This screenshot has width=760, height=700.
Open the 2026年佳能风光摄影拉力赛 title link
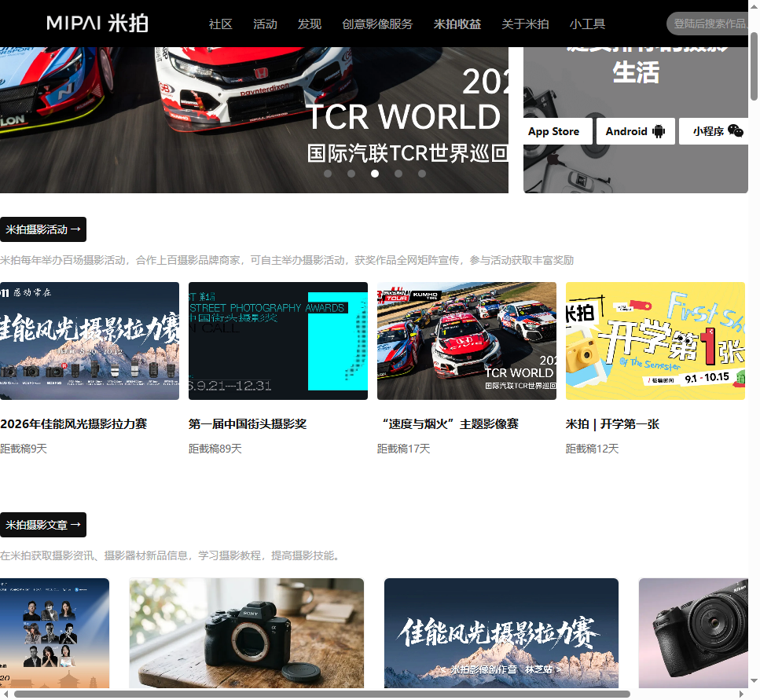pyautogui.click(x=74, y=424)
